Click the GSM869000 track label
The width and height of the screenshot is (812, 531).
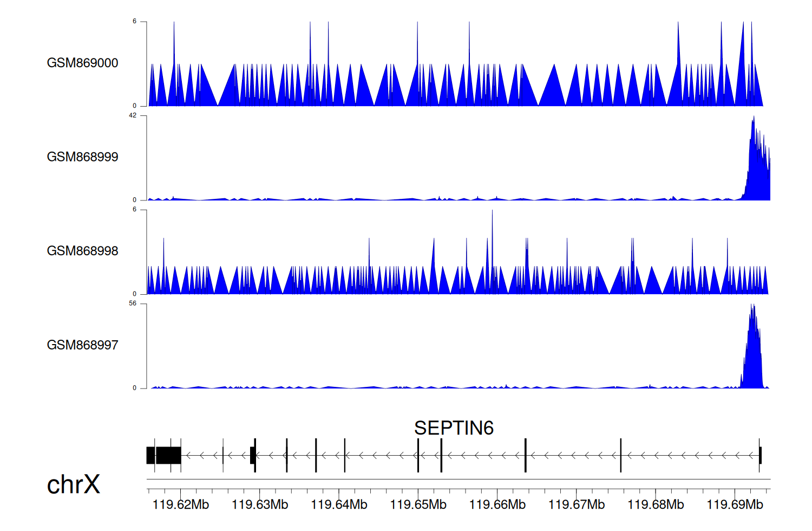pos(82,63)
